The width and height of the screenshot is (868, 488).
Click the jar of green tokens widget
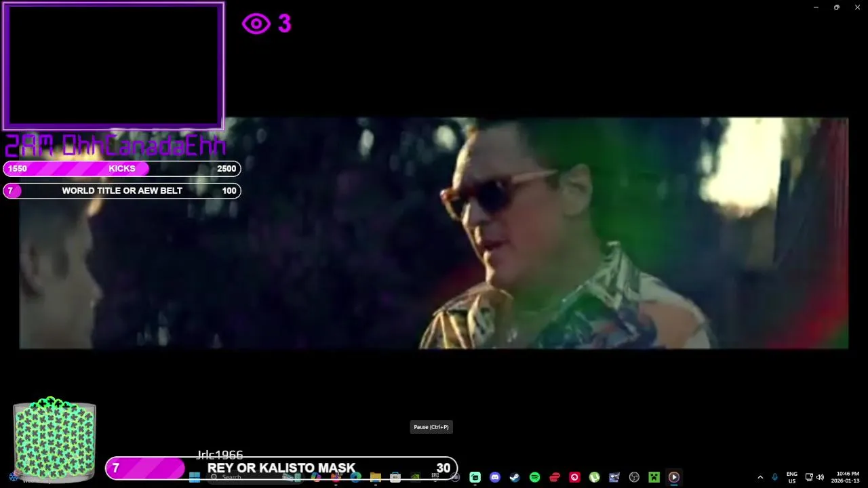(x=54, y=440)
